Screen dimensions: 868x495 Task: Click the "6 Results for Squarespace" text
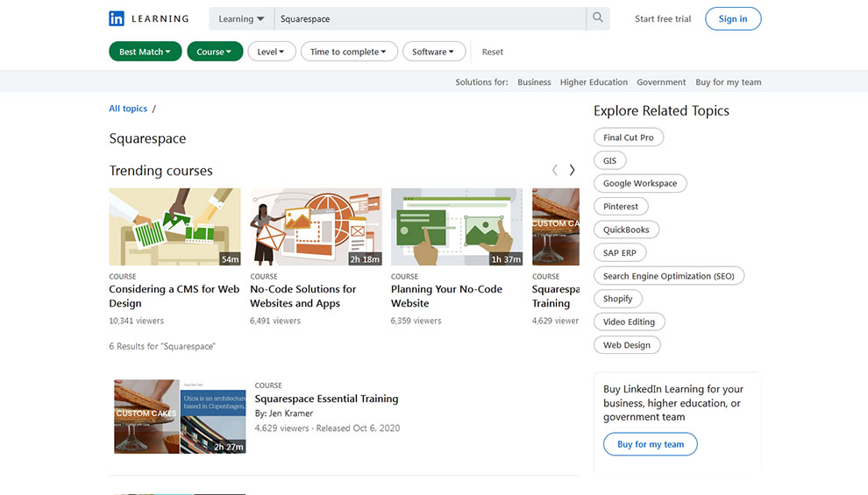(162, 346)
